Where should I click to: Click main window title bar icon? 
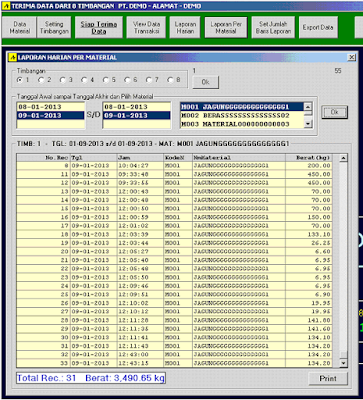(6, 6)
